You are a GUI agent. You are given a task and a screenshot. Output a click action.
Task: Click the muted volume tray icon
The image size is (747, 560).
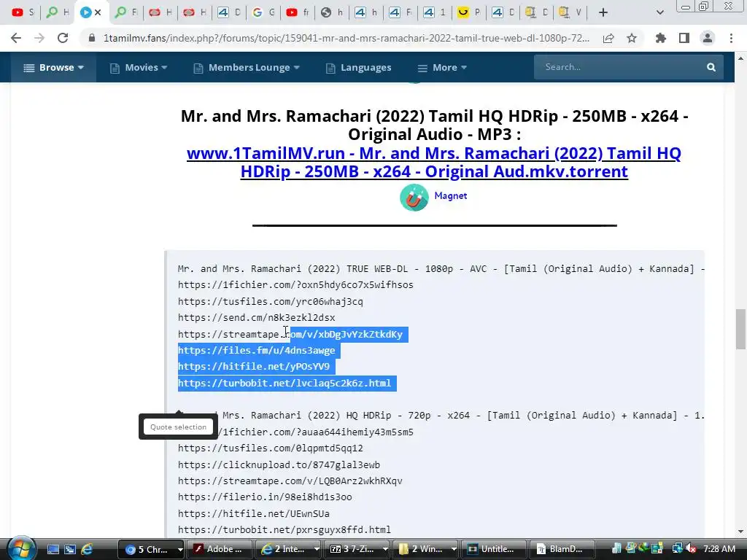[691, 549]
